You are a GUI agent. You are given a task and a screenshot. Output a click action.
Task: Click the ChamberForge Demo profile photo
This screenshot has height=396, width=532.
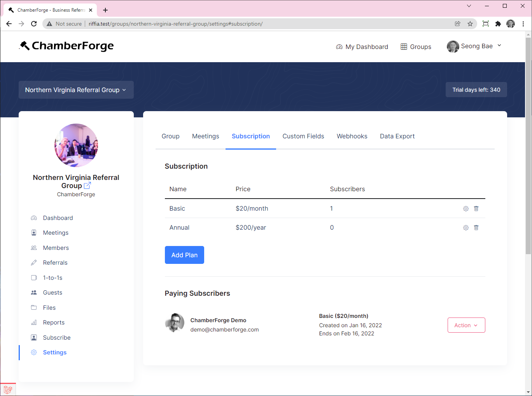[175, 323]
